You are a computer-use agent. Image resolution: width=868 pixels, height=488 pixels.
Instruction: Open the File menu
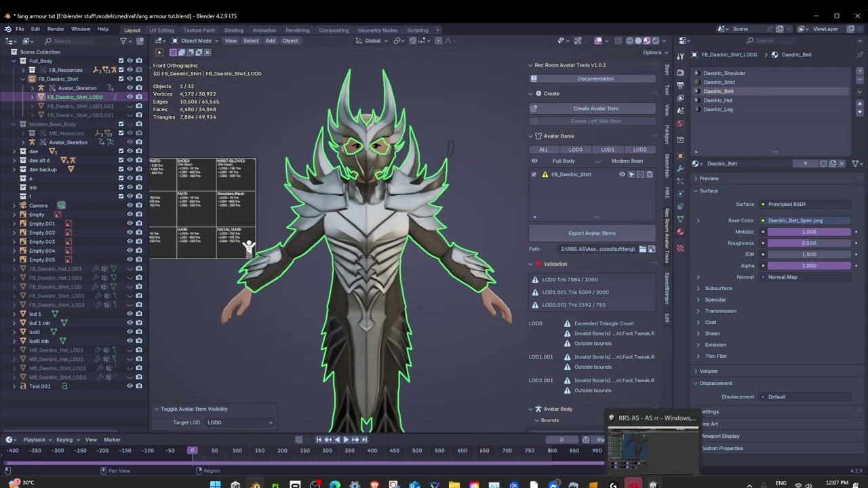point(20,29)
